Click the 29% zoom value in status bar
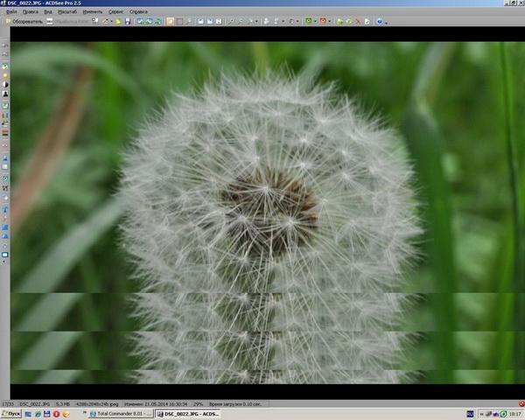This screenshot has width=525, height=420. [x=199, y=404]
